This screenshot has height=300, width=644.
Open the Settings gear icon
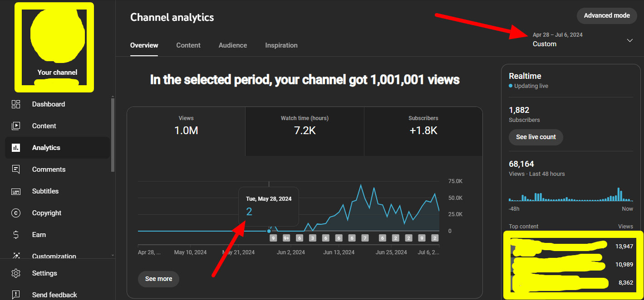[x=16, y=273]
